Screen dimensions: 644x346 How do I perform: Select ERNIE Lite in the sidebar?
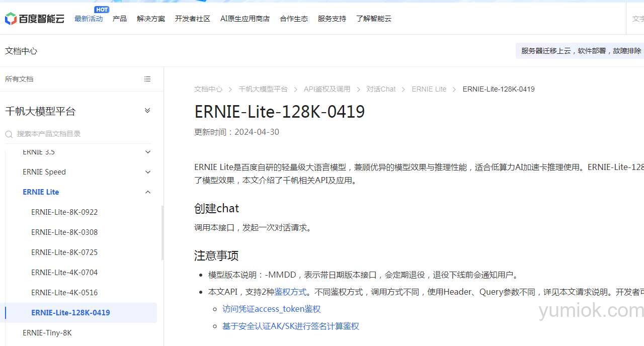(41, 192)
